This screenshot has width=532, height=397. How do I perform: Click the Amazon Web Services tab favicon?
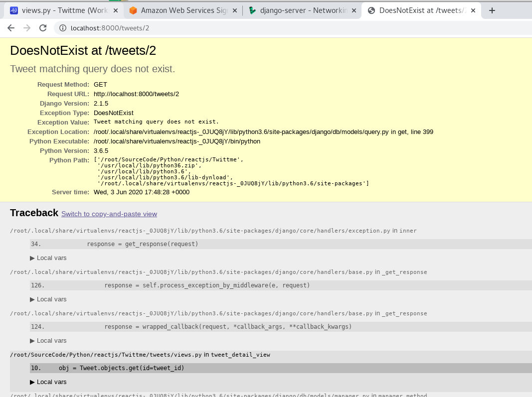coord(133,10)
